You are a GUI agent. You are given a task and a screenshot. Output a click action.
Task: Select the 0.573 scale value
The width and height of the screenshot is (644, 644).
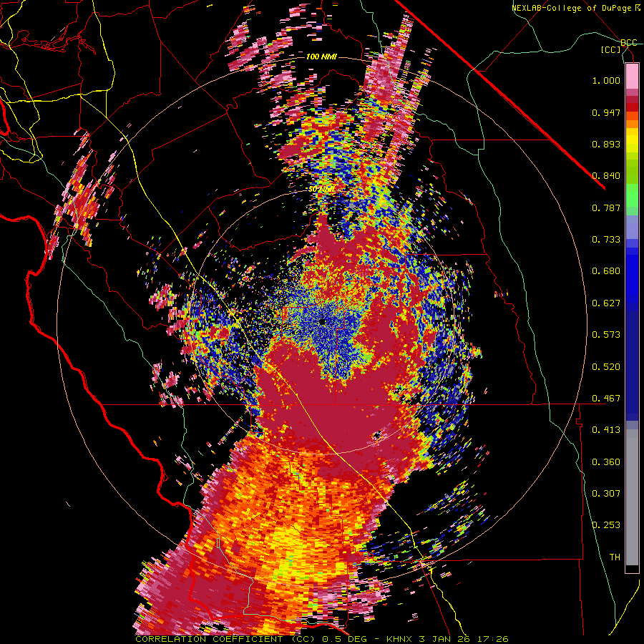click(x=606, y=335)
